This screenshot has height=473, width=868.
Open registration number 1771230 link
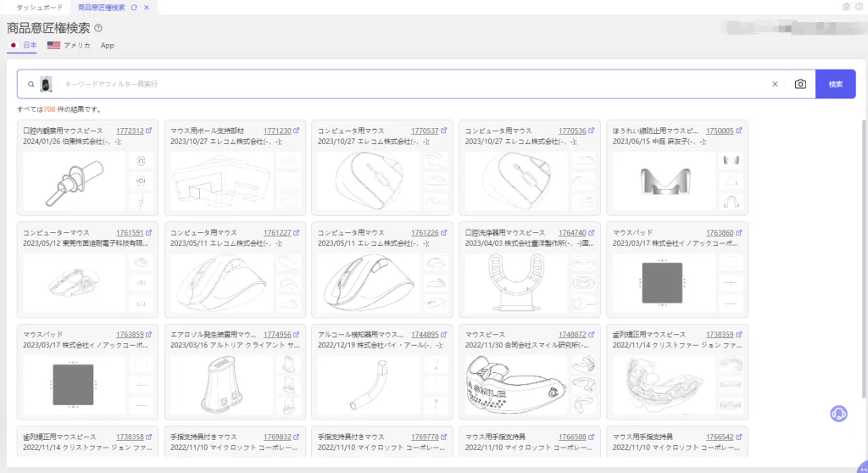[277, 131]
